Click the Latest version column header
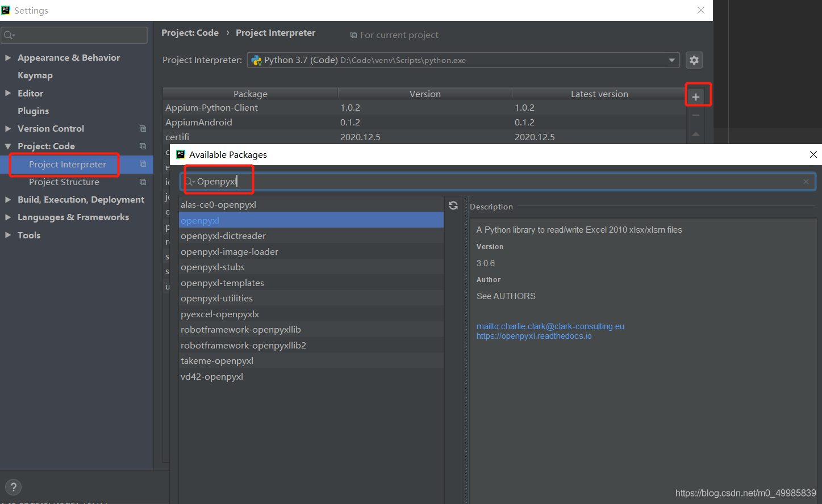 (599, 94)
